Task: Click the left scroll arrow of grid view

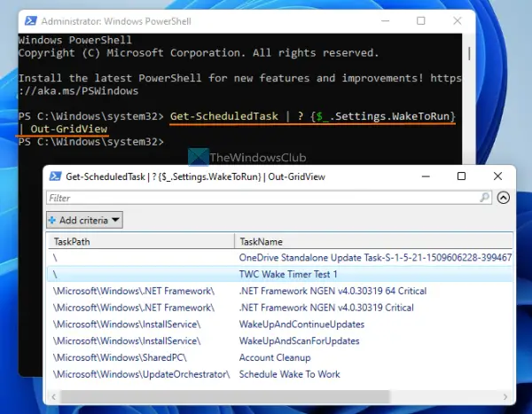Action: pos(53,396)
